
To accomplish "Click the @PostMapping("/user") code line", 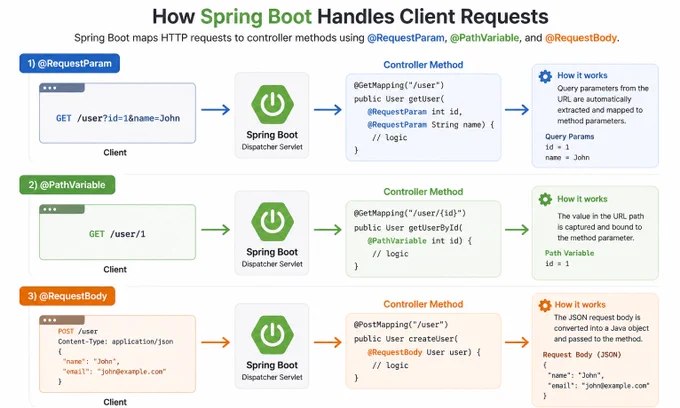I will (401, 325).
